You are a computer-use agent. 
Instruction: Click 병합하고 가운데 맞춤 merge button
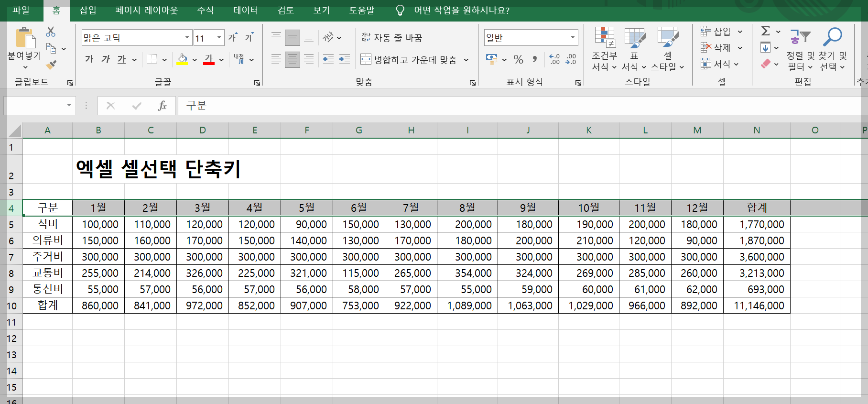409,59
